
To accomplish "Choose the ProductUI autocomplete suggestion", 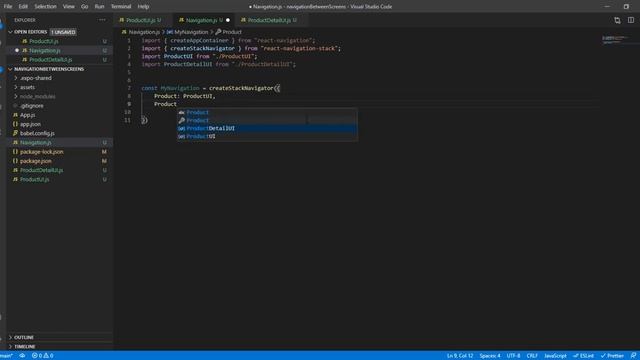I will 267,136.
